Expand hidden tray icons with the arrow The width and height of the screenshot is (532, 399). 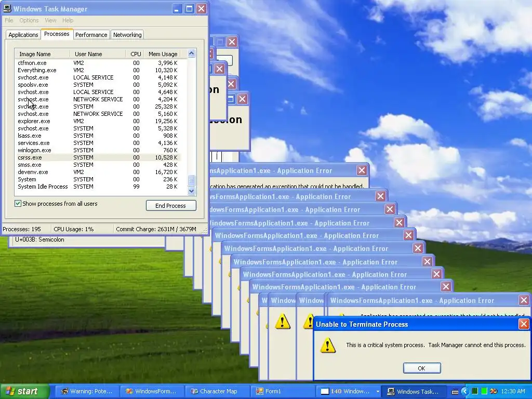[465, 392]
